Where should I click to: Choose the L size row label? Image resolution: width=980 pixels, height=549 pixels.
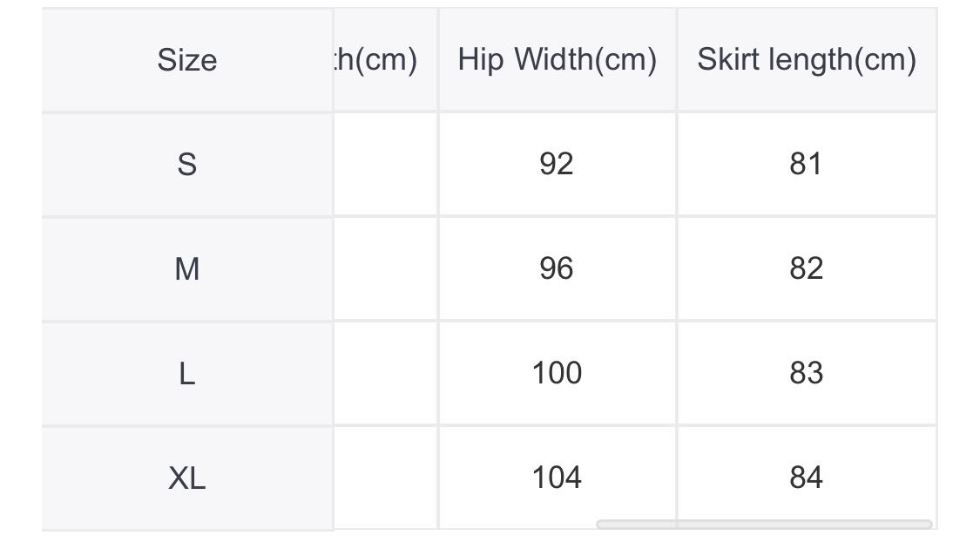tap(186, 373)
